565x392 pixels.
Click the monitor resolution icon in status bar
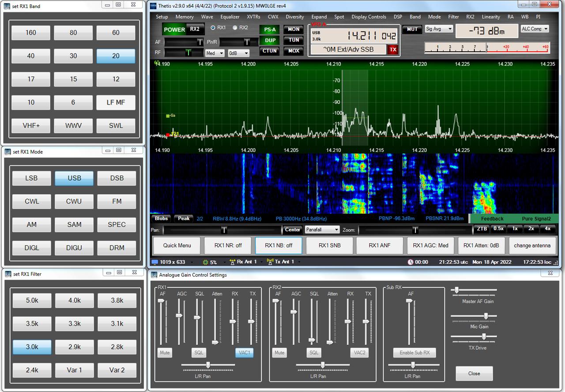click(x=154, y=262)
